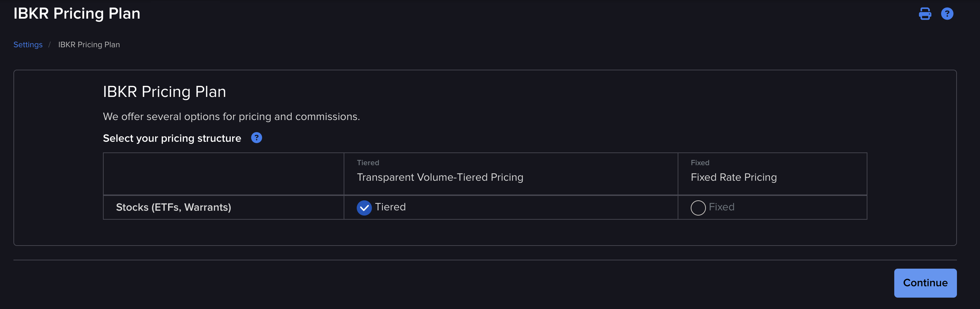Click small 'Tiered' caption in column header
980x309 pixels.
pyautogui.click(x=367, y=163)
